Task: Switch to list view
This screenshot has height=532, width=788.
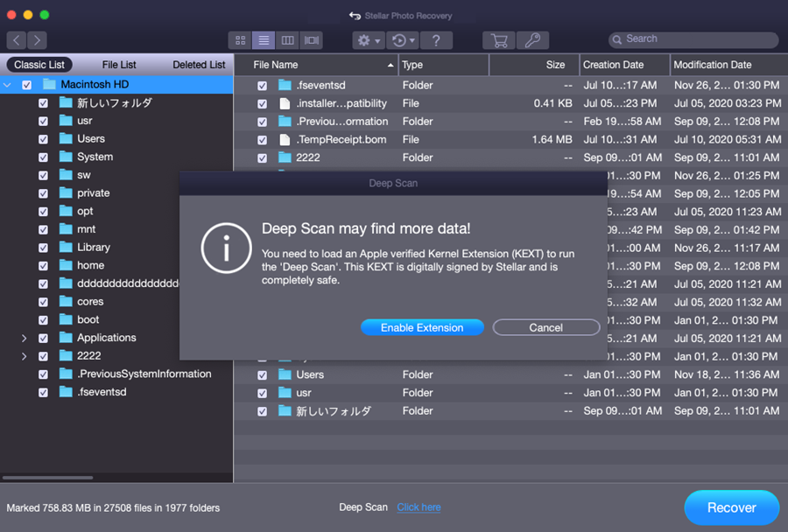Action: point(264,40)
